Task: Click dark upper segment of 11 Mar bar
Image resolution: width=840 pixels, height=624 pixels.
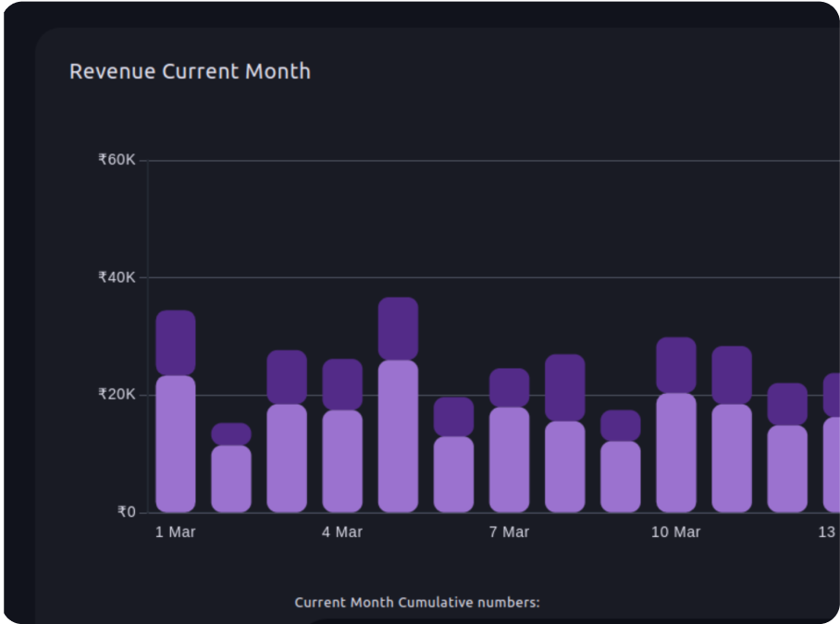Action: pyautogui.click(x=732, y=375)
